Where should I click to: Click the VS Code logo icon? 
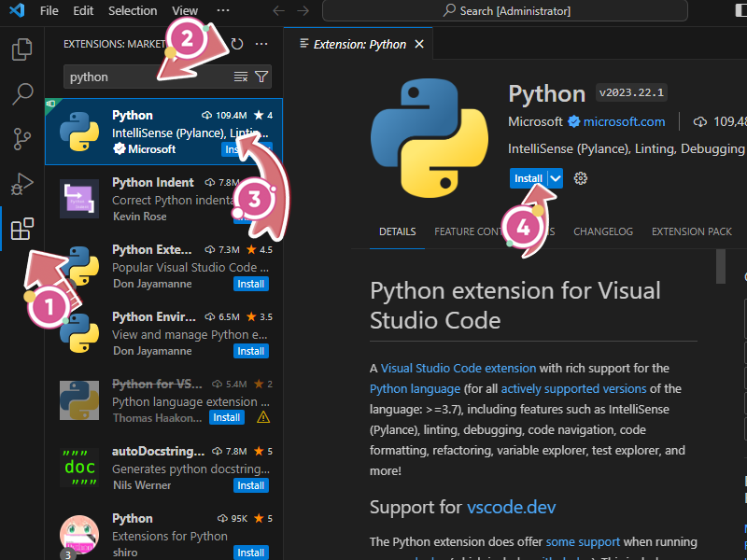point(17,10)
